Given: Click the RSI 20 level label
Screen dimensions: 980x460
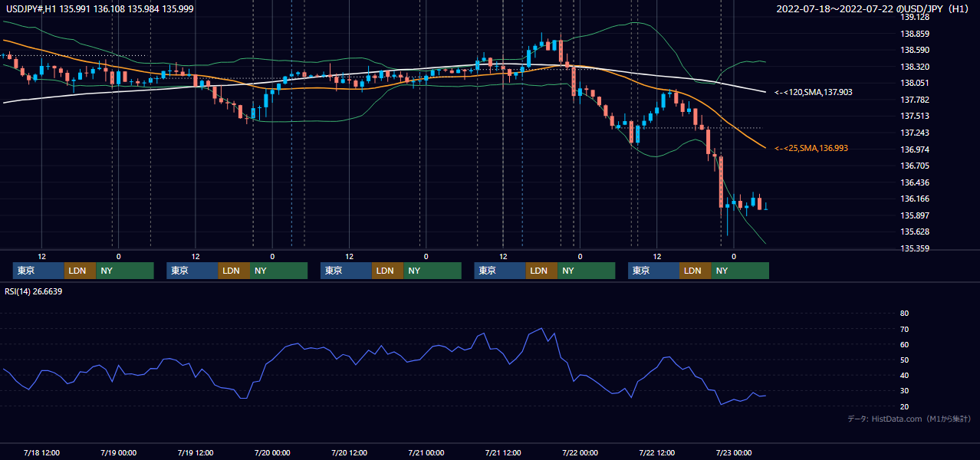Looking at the screenshot, I should click(x=904, y=406).
